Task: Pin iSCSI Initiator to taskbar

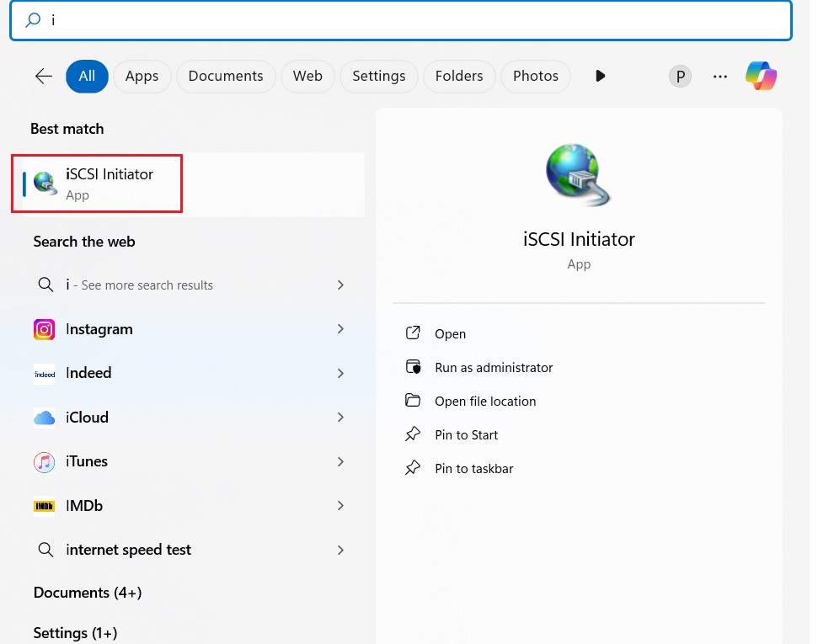Action: (x=473, y=469)
